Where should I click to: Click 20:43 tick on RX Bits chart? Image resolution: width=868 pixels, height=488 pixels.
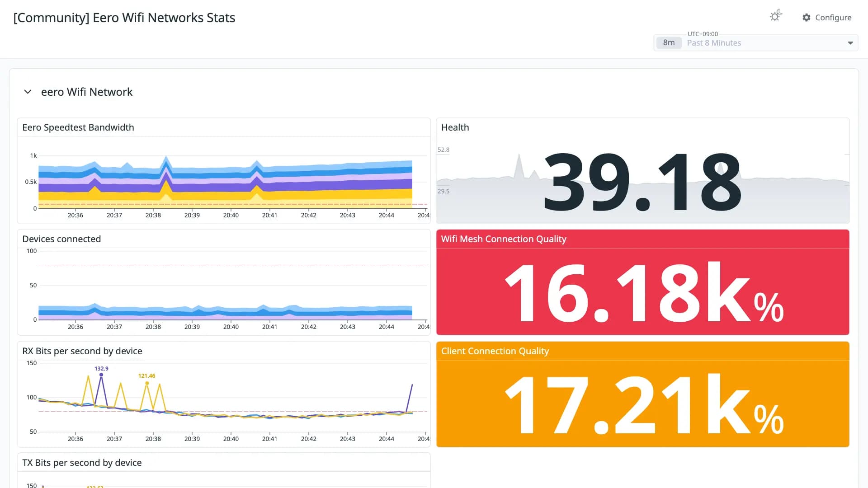click(x=348, y=439)
